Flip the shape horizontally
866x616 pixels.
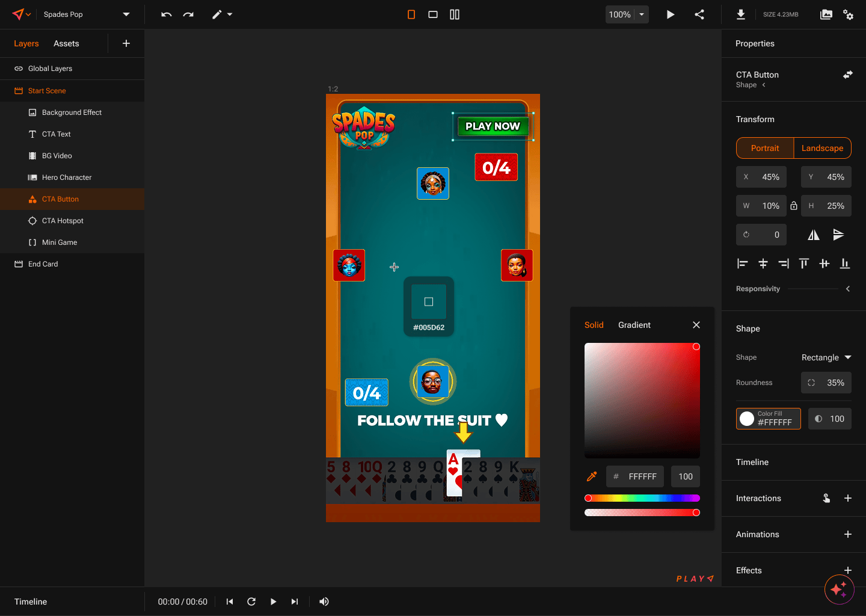(x=814, y=235)
